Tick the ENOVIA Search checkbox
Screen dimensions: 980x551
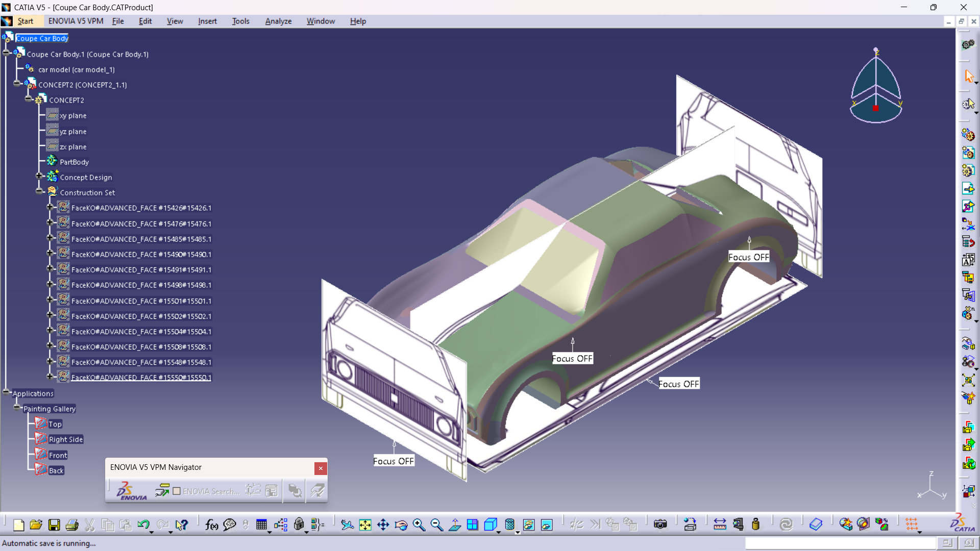177,491
